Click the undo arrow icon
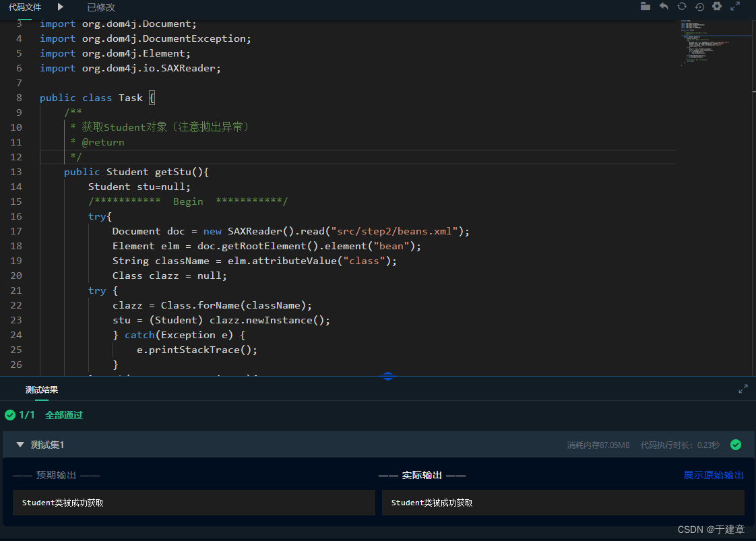The width and height of the screenshot is (756, 541). [x=664, y=7]
